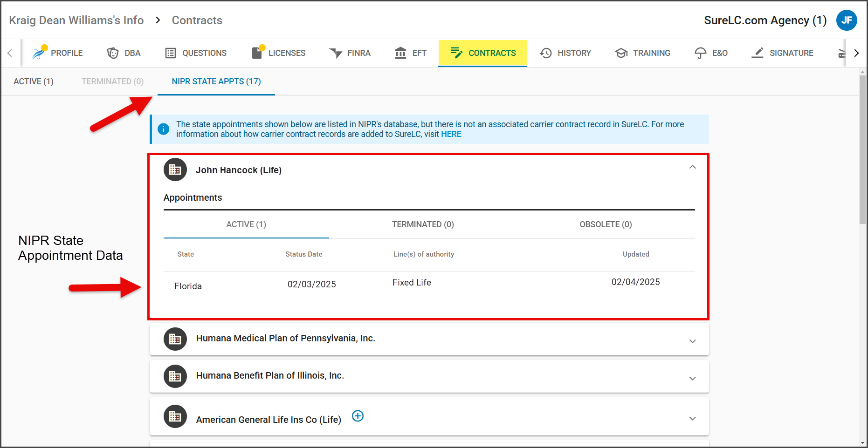Click the Licenses document icon

(x=257, y=53)
